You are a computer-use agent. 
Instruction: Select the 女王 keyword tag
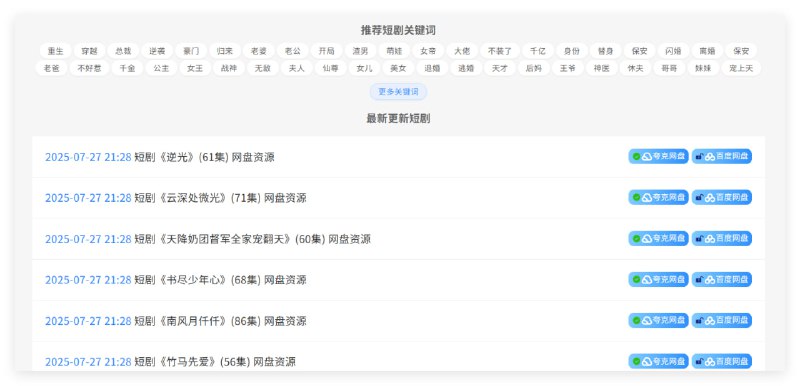click(x=195, y=68)
